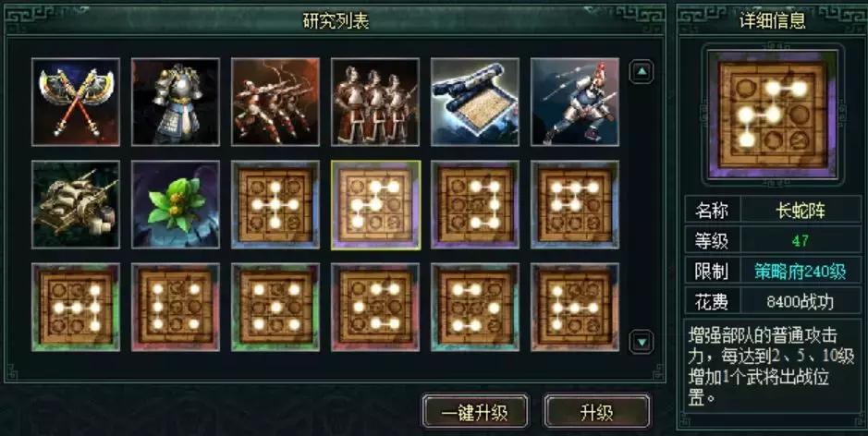Select the three spearmen infantry icon

tap(375, 102)
